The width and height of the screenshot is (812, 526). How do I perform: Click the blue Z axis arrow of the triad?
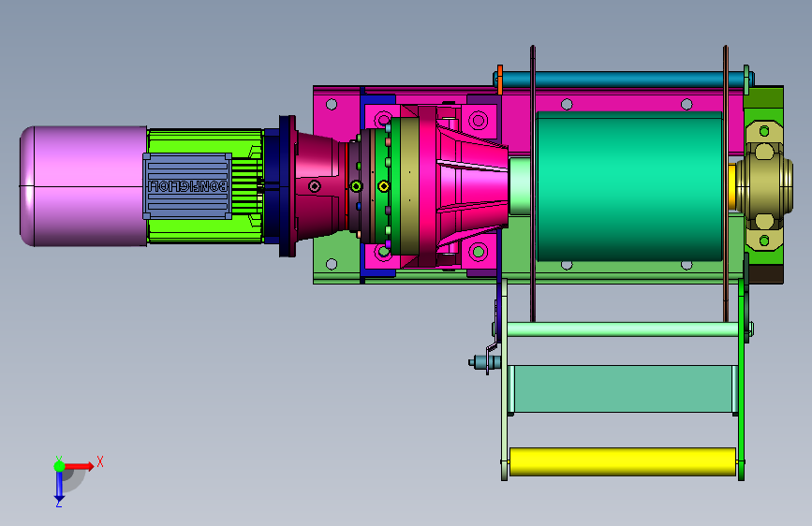59,486
